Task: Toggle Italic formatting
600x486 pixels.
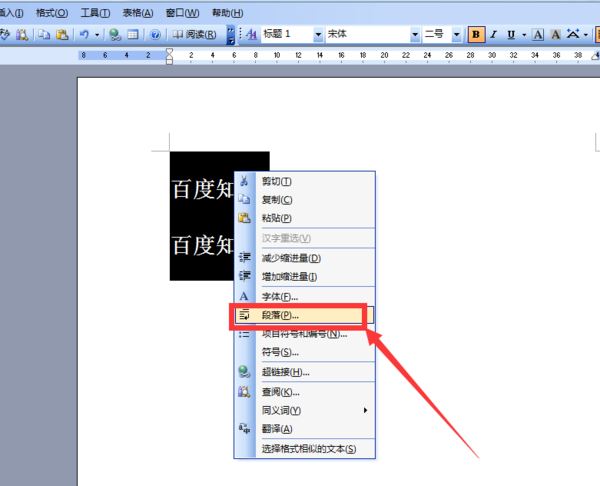Action: pyautogui.click(x=494, y=35)
